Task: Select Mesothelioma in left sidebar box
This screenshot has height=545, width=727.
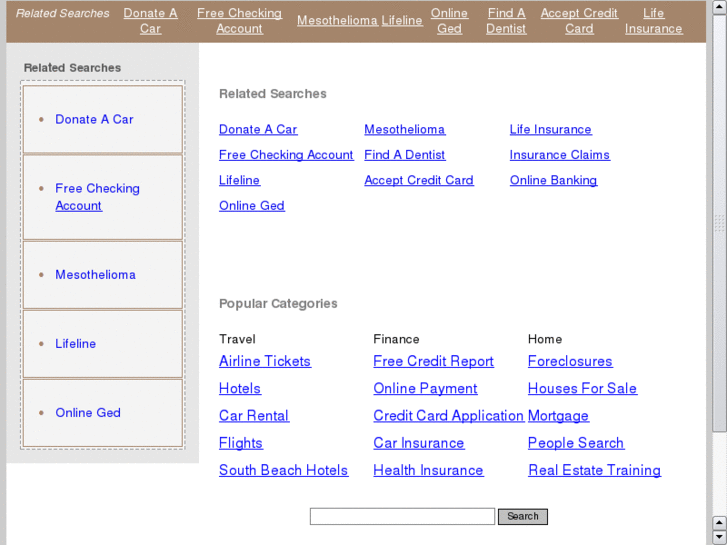Action: pos(96,275)
